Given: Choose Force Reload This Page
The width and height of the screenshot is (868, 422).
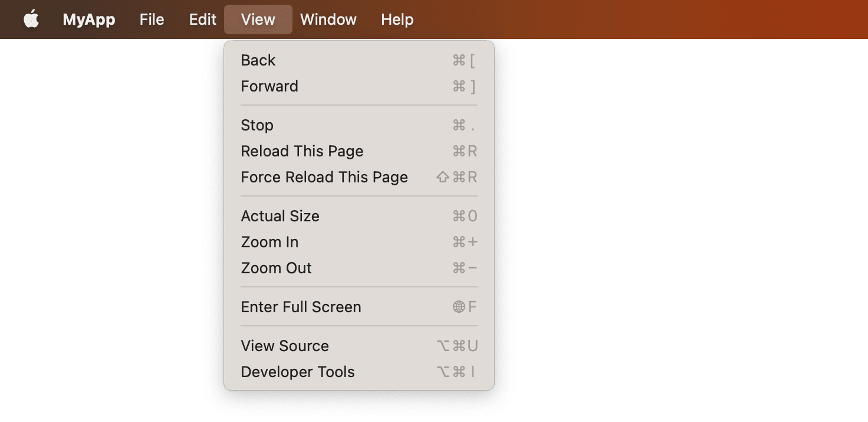Looking at the screenshot, I should 324,176.
